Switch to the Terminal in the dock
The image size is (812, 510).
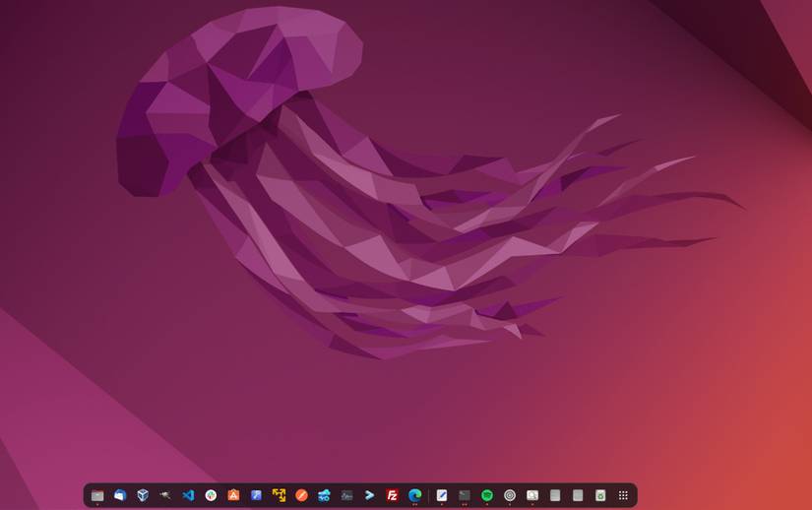[x=465, y=495]
